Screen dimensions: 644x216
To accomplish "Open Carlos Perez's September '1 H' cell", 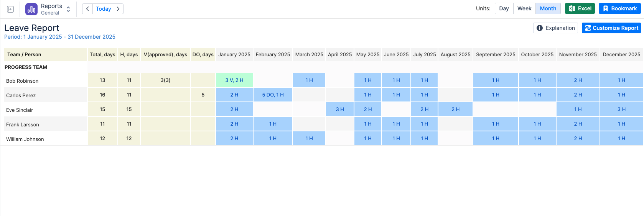I will (496, 95).
